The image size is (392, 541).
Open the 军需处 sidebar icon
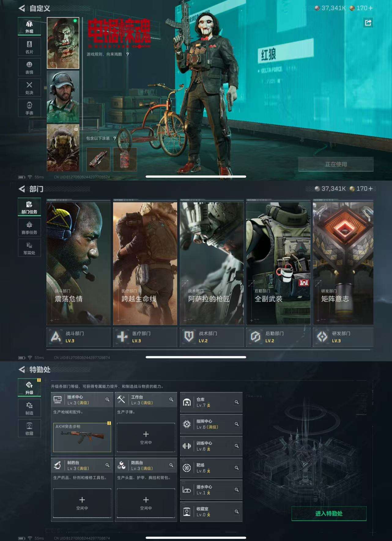tap(29, 248)
